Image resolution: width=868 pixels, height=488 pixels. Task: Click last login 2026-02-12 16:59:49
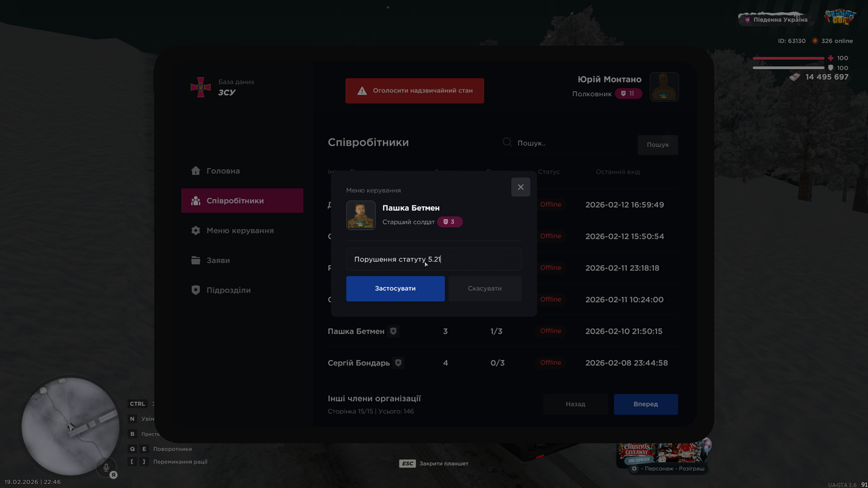625,205
